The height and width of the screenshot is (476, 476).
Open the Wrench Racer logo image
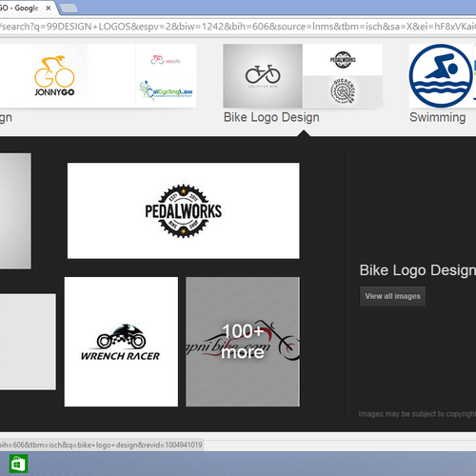(121, 342)
